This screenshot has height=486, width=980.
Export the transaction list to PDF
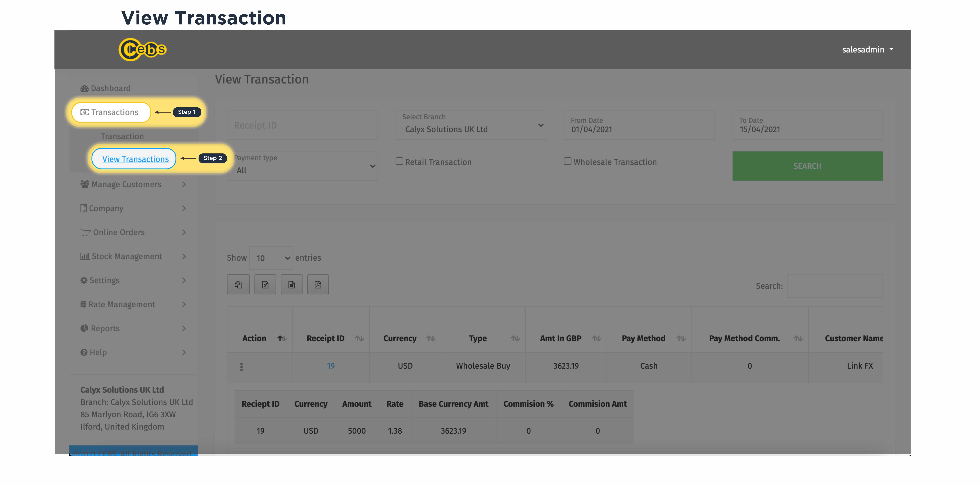pyautogui.click(x=318, y=284)
